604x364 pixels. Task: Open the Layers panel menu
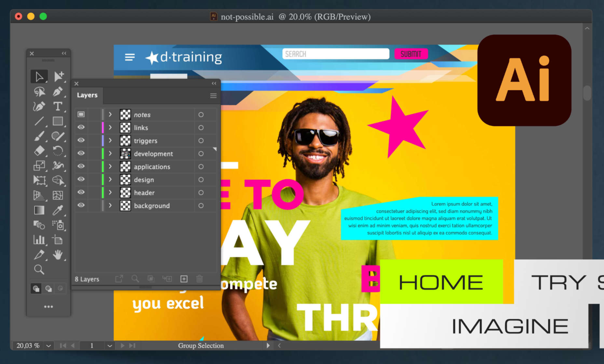pos(213,96)
